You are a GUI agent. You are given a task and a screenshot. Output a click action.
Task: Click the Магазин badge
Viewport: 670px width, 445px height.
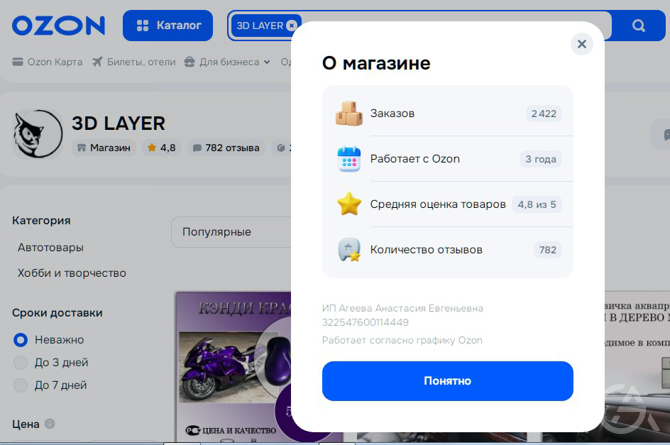(104, 148)
